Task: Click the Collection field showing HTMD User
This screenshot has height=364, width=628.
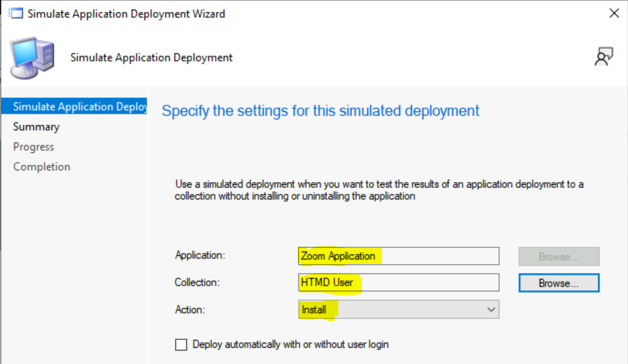Action: 398,283
